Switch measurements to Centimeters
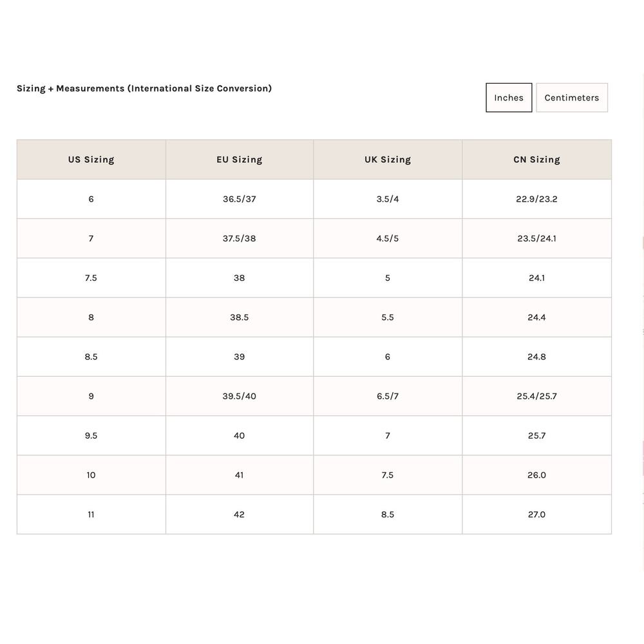Screen dimensions: 644x644 [571, 98]
